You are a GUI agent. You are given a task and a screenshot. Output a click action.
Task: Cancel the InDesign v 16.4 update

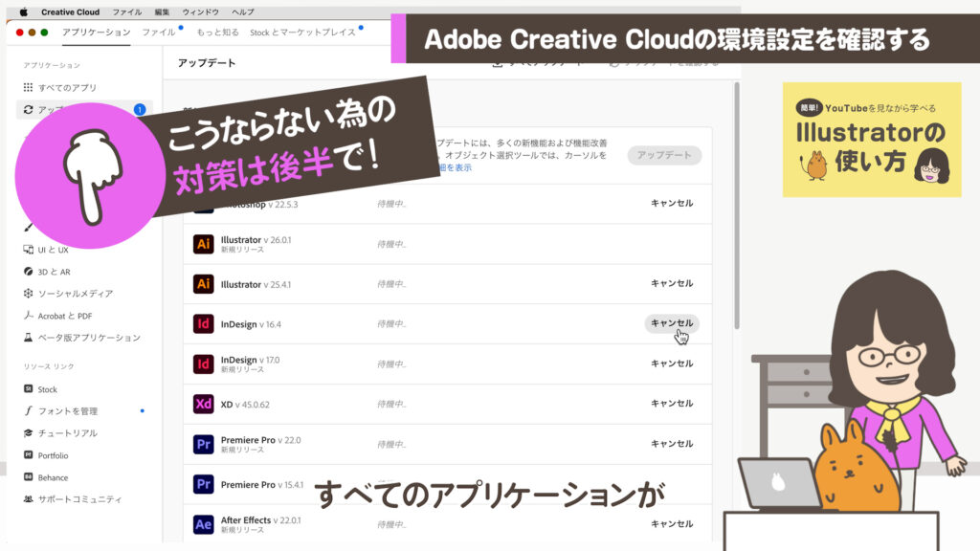[672, 323]
